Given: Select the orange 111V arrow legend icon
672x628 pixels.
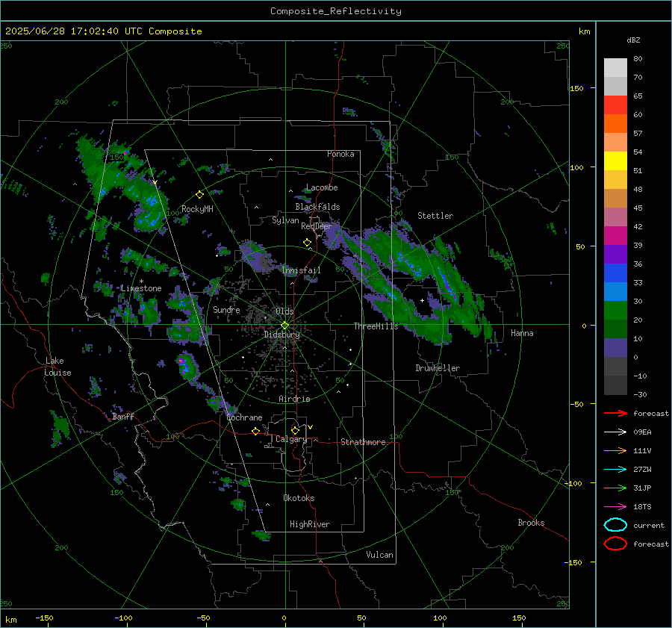Looking at the screenshot, I should 615,450.
